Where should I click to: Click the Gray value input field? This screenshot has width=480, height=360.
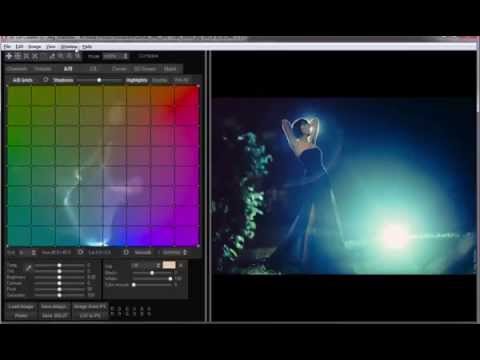click(x=145, y=266)
